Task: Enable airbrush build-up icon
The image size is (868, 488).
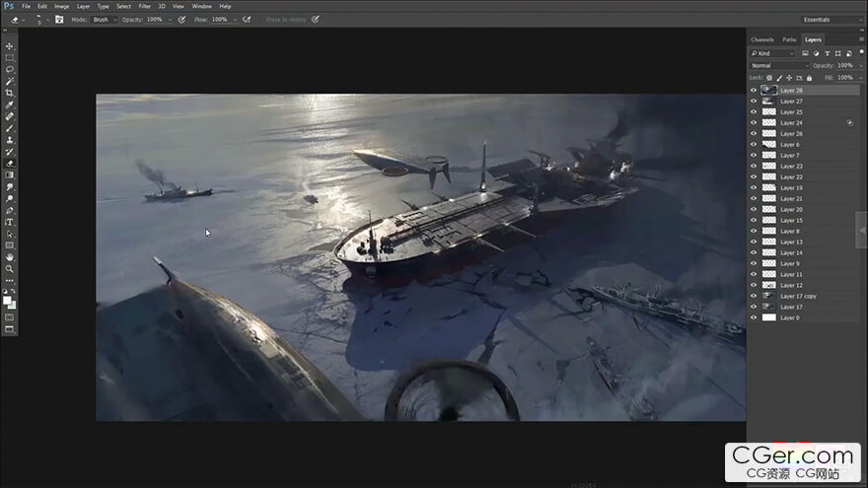Action: (x=247, y=20)
